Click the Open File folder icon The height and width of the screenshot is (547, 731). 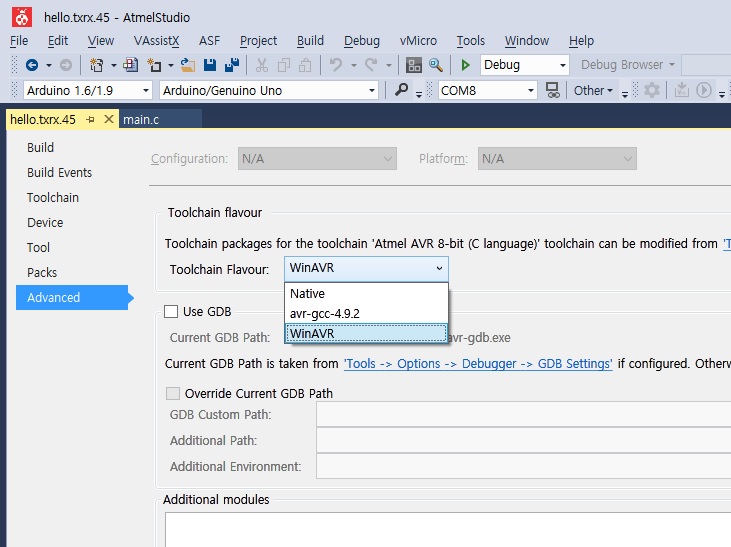point(188,65)
